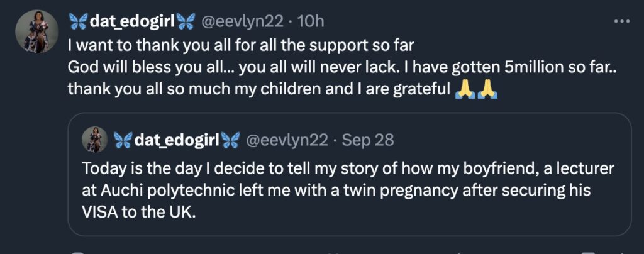The width and height of the screenshot is (644, 254).
Task: Click butterfly emoji after quoted dat_edogirl name
Action: [x=230, y=140]
